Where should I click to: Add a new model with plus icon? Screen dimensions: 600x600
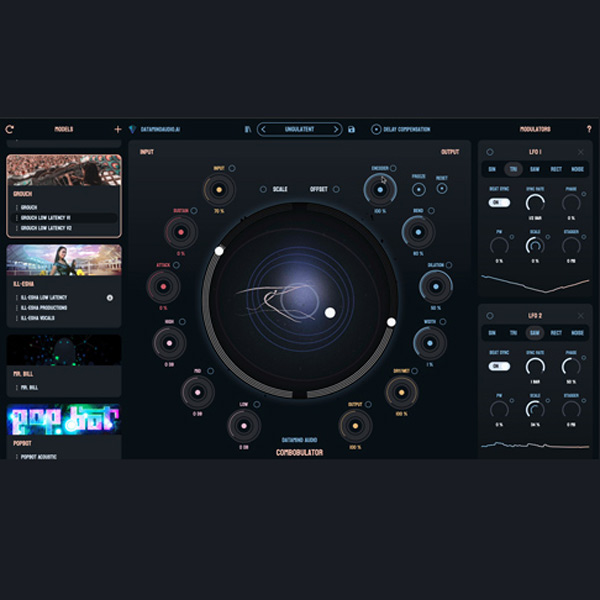click(x=117, y=129)
